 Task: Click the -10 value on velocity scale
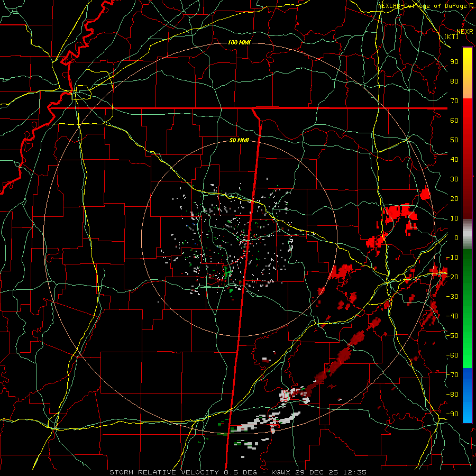452,258
